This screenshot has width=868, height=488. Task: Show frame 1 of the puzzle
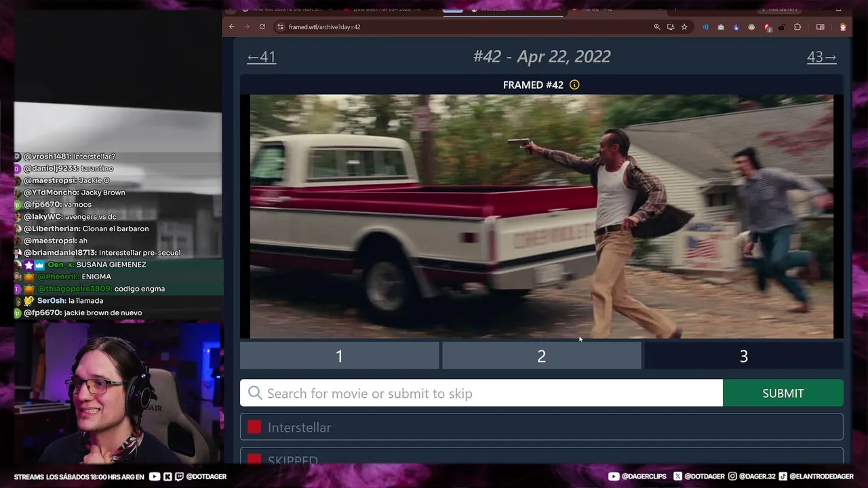[340, 356]
